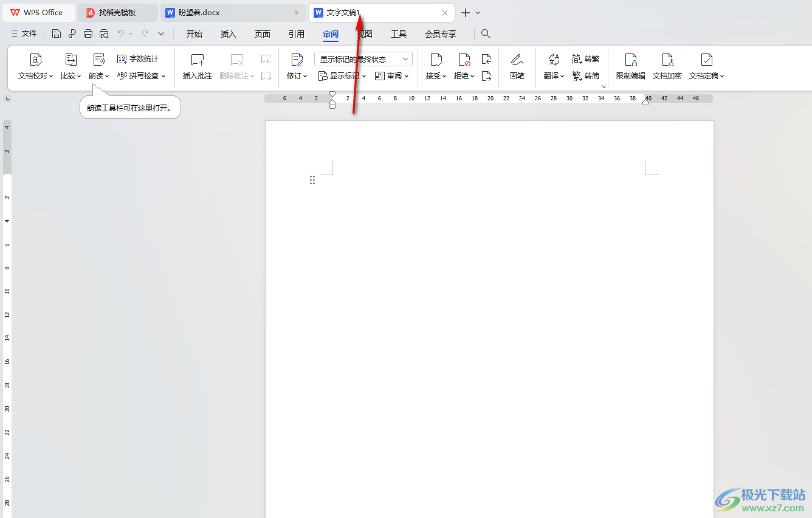812x518 pixels.
Task: Click the paragraph handle dots beside page margin
Action: pyautogui.click(x=312, y=180)
